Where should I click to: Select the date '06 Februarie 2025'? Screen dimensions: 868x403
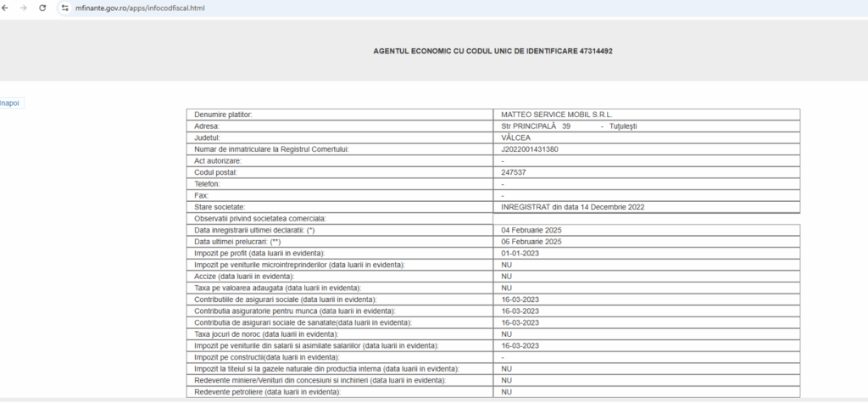click(531, 243)
